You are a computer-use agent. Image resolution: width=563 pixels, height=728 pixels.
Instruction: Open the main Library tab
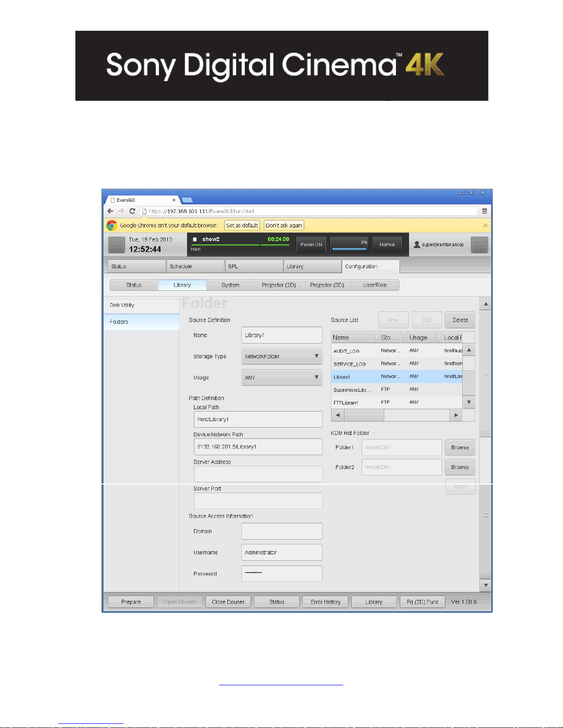click(312, 266)
